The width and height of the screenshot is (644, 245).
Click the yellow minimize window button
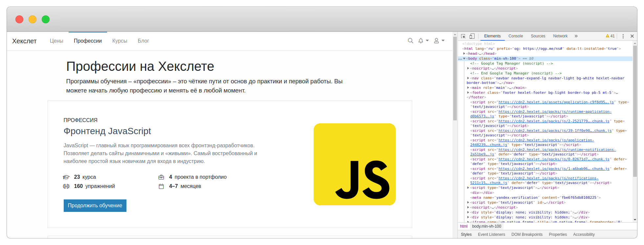pyautogui.click(x=33, y=19)
